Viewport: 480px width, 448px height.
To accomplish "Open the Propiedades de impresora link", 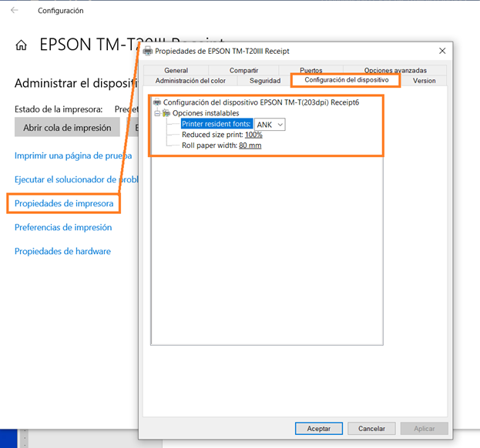I will 64,203.
